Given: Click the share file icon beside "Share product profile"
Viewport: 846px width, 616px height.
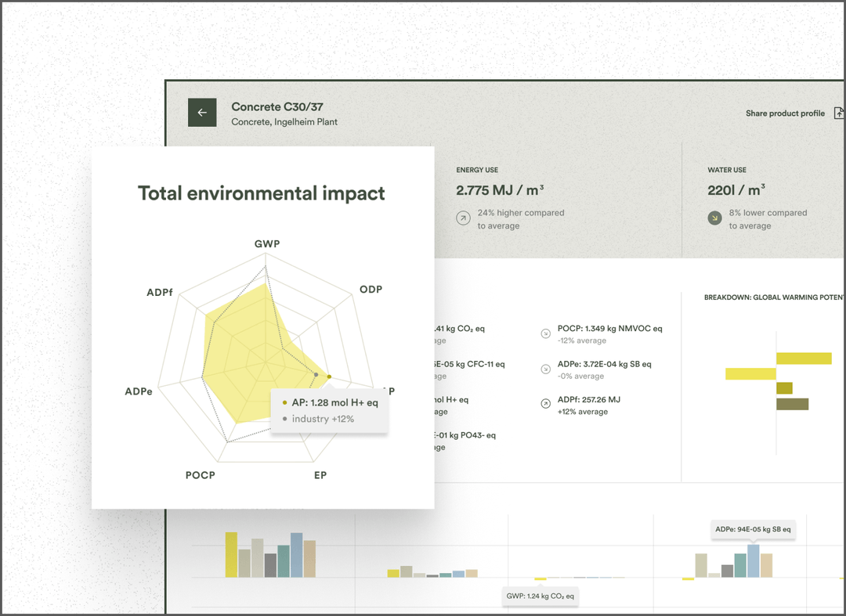Looking at the screenshot, I should click(x=839, y=113).
